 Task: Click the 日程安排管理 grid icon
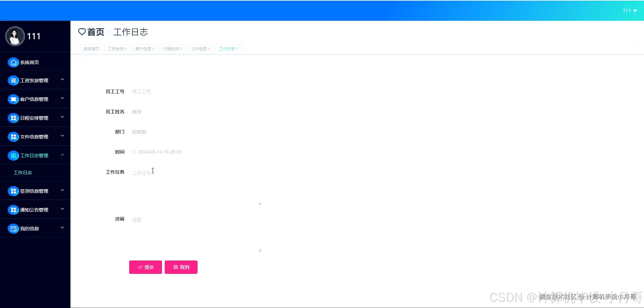[13, 118]
